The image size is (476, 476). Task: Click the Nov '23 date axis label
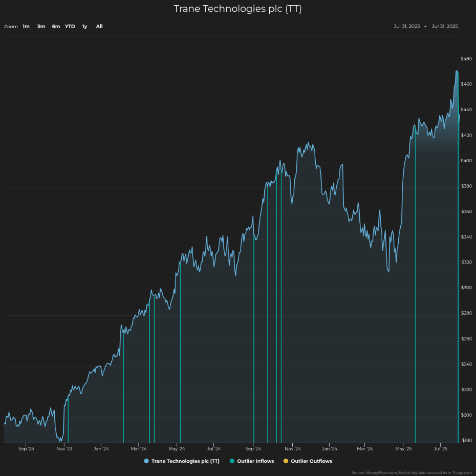pyautogui.click(x=64, y=449)
